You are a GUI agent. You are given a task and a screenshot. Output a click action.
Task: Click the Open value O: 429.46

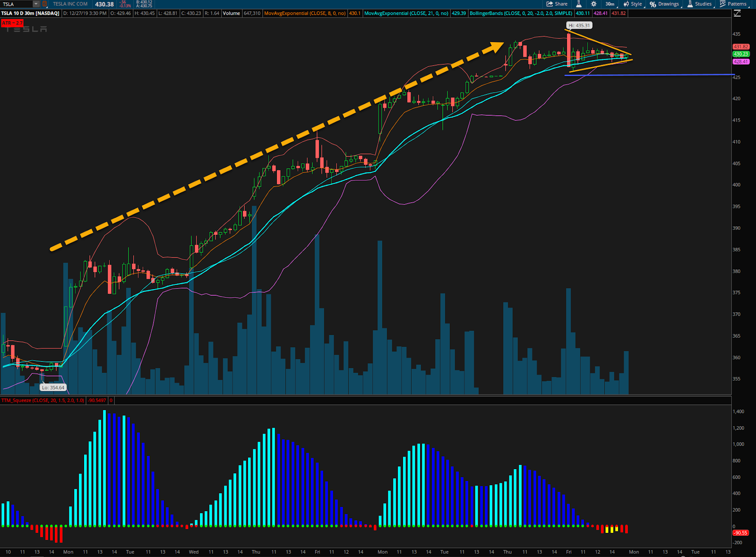pyautogui.click(x=120, y=13)
